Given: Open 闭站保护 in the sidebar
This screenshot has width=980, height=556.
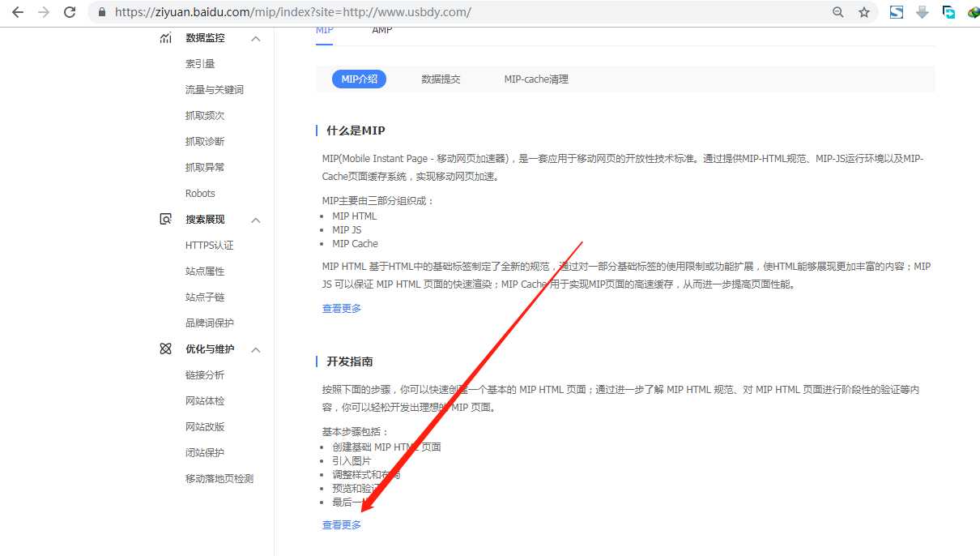Looking at the screenshot, I should [x=205, y=453].
